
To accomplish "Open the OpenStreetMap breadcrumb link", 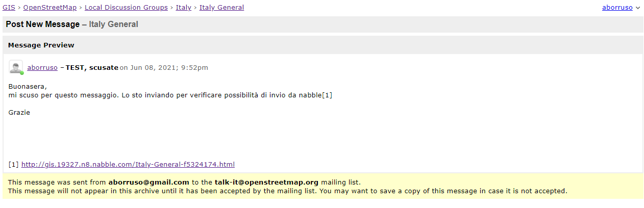I will (50, 8).
